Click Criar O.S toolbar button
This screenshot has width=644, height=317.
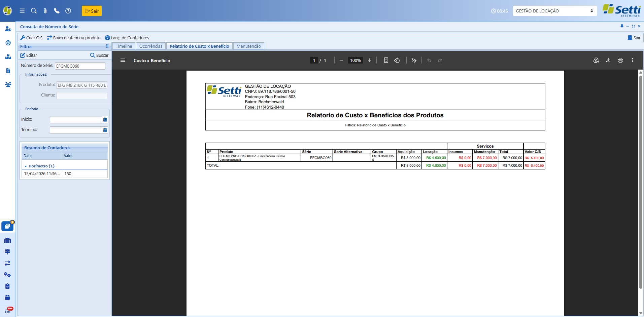point(31,38)
